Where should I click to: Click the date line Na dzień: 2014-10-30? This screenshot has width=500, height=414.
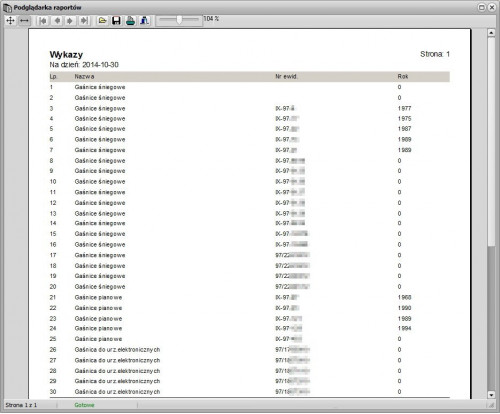click(x=84, y=65)
